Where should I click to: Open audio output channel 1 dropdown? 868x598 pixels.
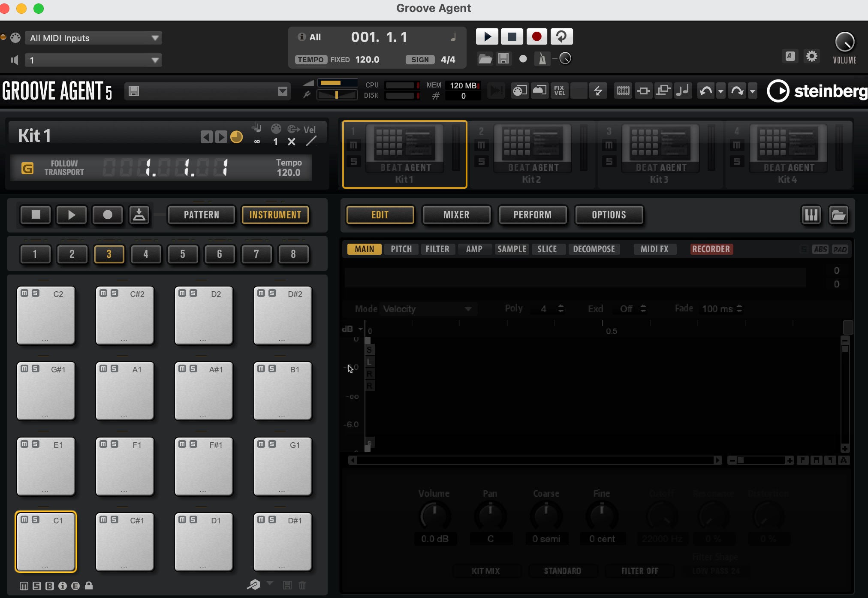tap(93, 60)
